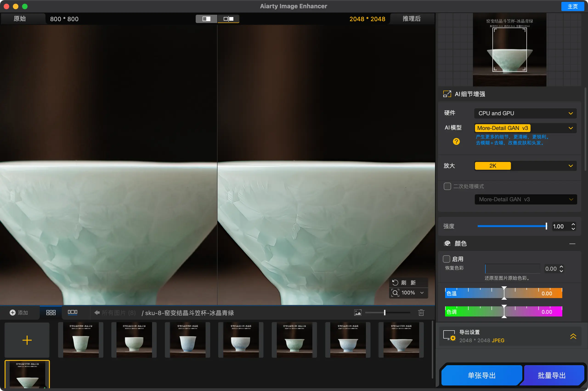Screen dimensions: 588x391
Task: Collapse the 颜色 section with minus
Action: 572,244
